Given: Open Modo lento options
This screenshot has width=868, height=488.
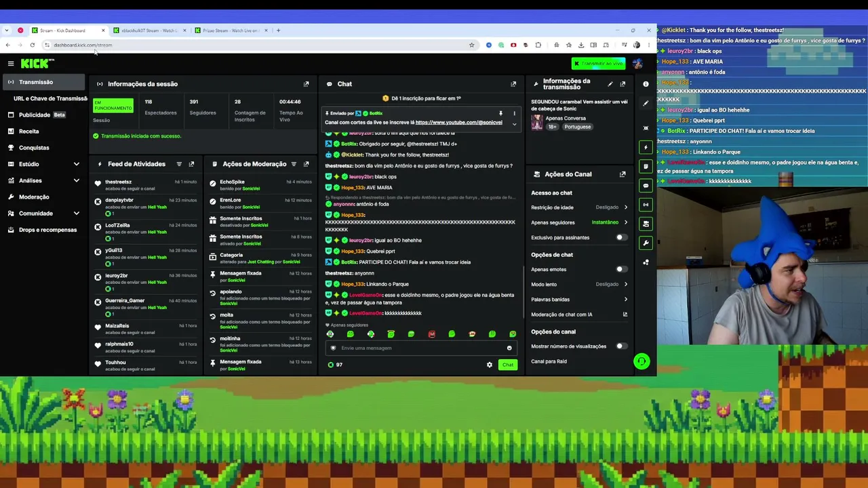Looking at the screenshot, I should [x=580, y=284].
